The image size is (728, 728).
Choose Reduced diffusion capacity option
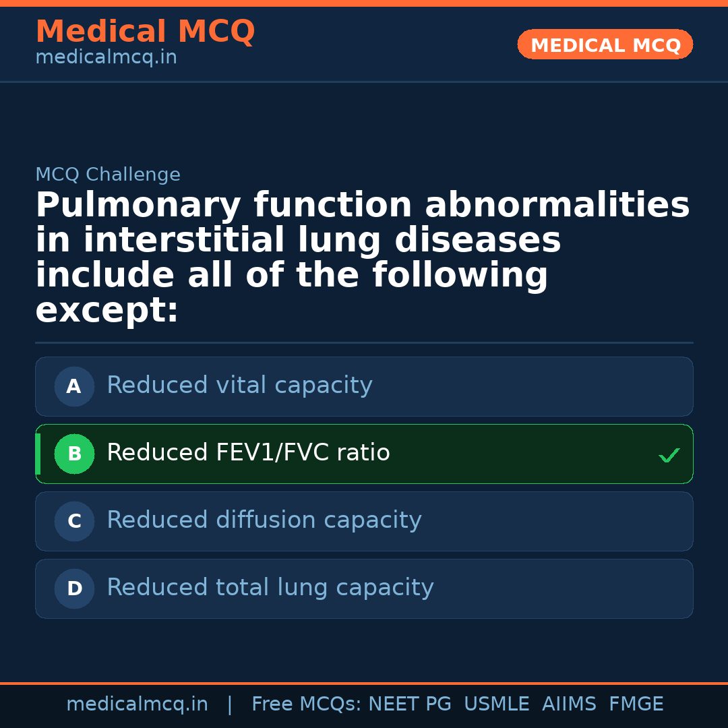[x=264, y=520]
